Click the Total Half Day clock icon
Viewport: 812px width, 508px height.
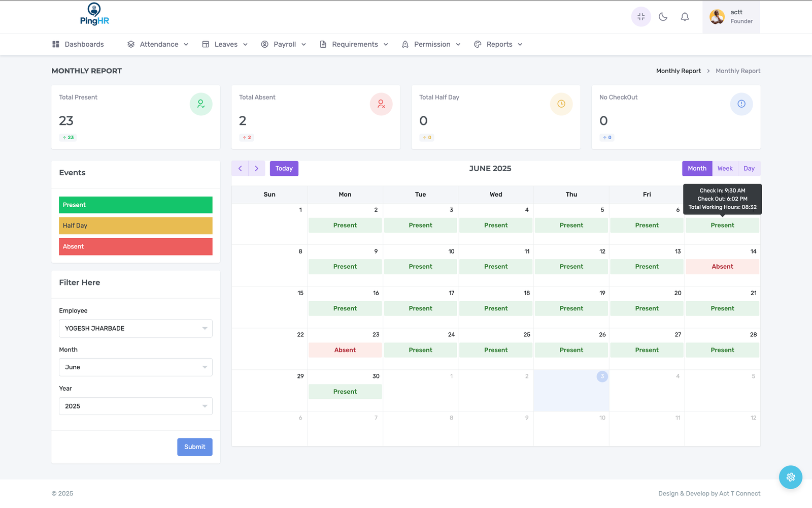click(561, 104)
